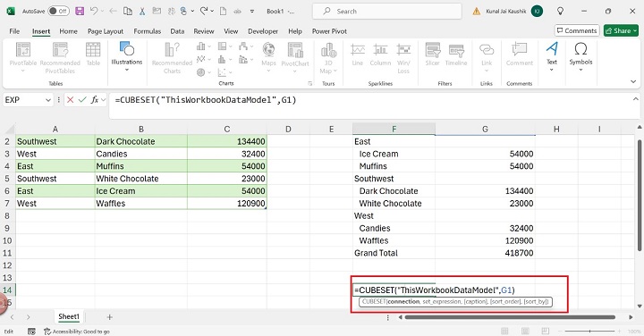644x336 pixels.
Task: Select Grand Total cell in column F
Action: (394, 253)
